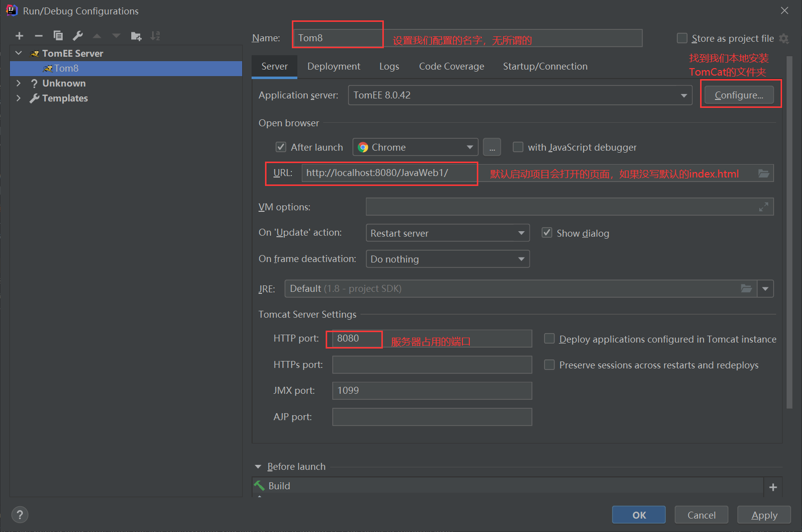Expand the Templates tree node
This screenshot has width=802, height=532.
[19, 98]
